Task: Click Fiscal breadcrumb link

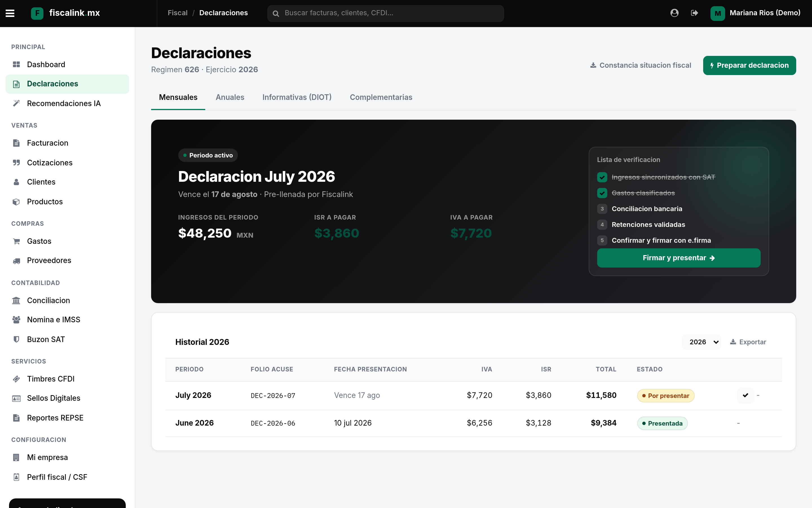Action: click(x=178, y=13)
